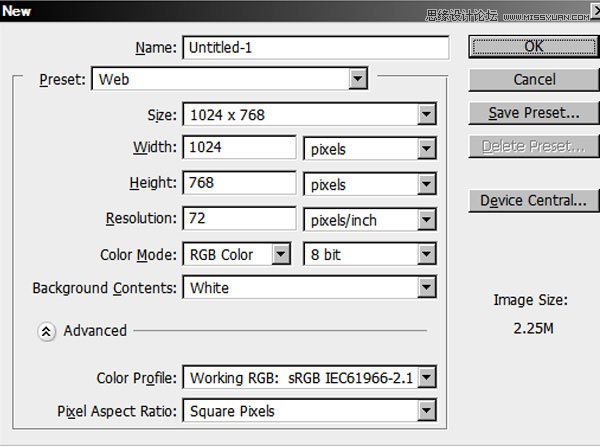
Task: Click the Name field containing Untitled-1
Action: [x=316, y=47]
